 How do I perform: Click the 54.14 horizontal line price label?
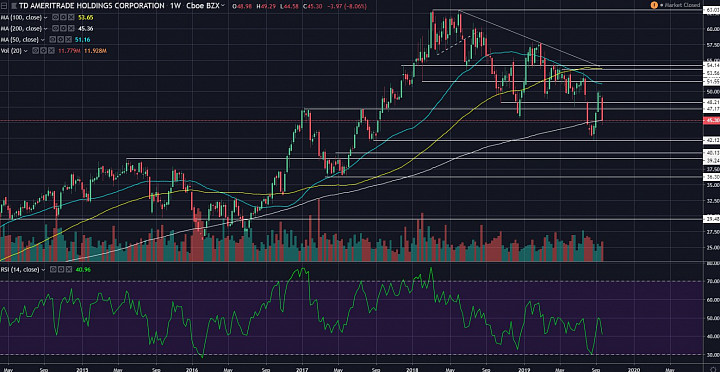coord(711,66)
